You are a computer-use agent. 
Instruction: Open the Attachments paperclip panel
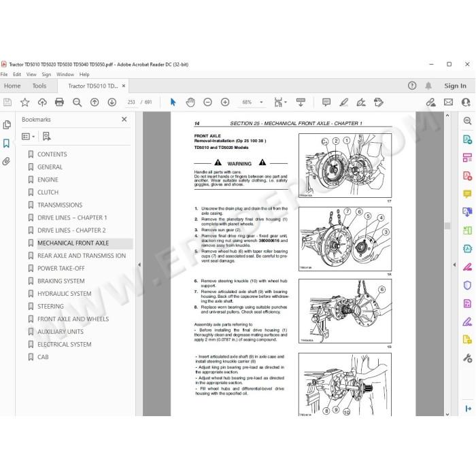pyautogui.click(x=6, y=161)
